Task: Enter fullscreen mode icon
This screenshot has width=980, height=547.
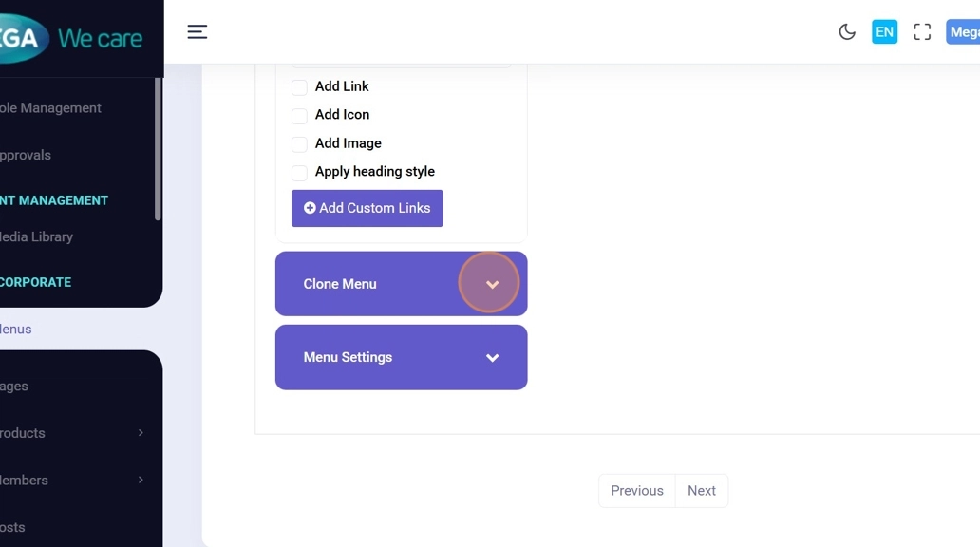Action: click(922, 32)
